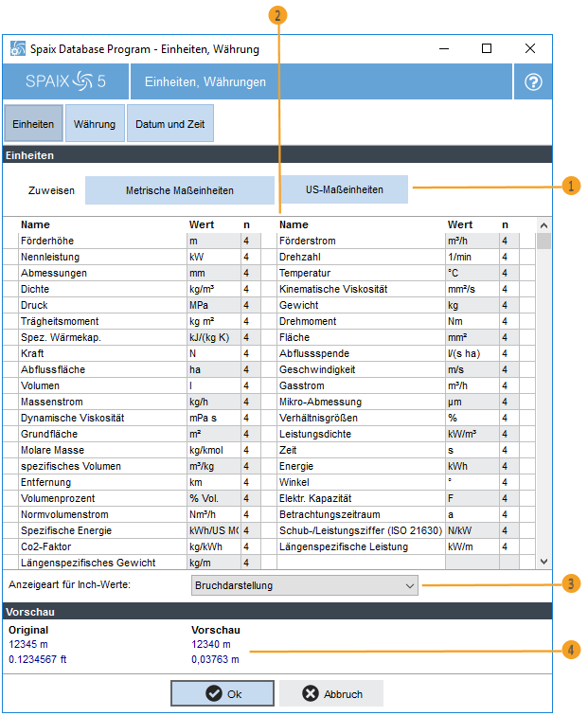Select the 'Kraft' row name
This screenshot has height=716, width=588.
tap(32, 353)
